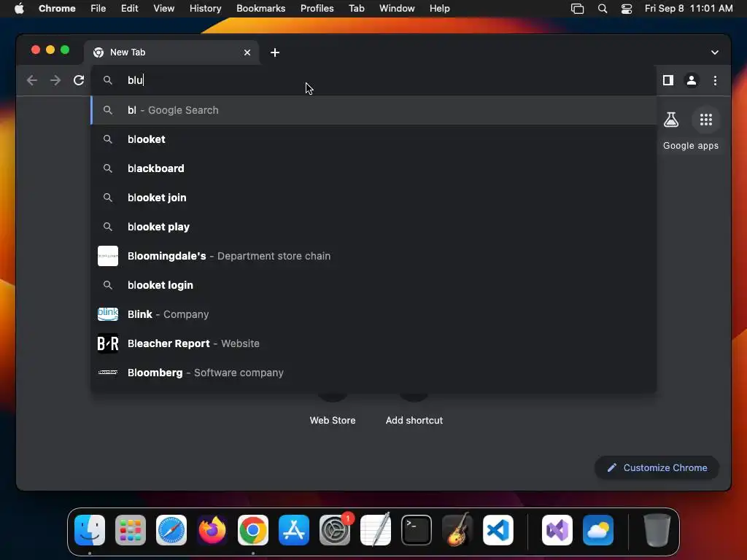The height and width of the screenshot is (560, 747).
Task: Open the History menu
Action: click(205, 9)
